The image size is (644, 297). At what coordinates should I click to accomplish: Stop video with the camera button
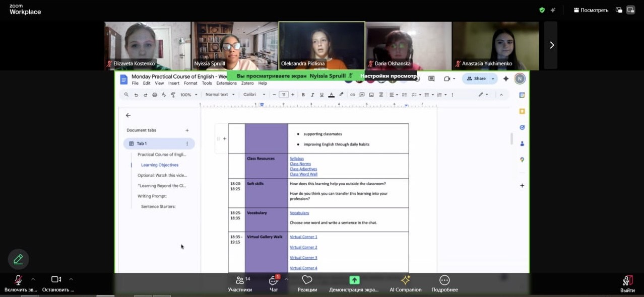(56, 280)
